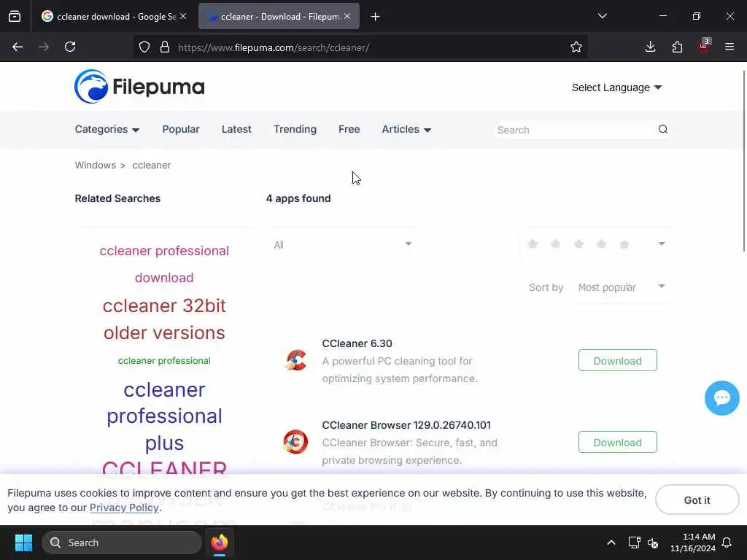Open the Firefox hamburger menu

tap(729, 47)
